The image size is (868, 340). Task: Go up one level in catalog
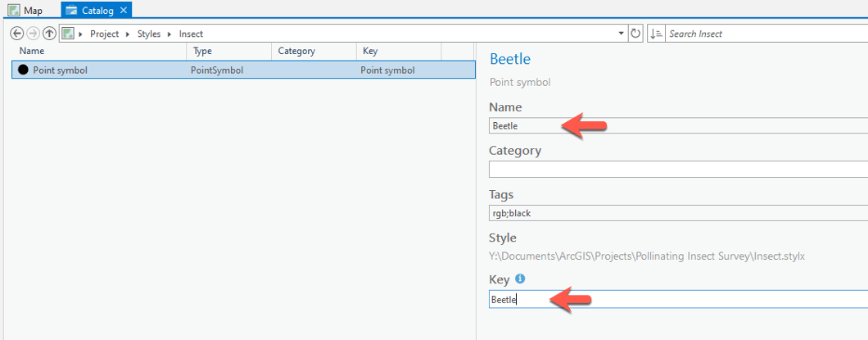[x=49, y=34]
